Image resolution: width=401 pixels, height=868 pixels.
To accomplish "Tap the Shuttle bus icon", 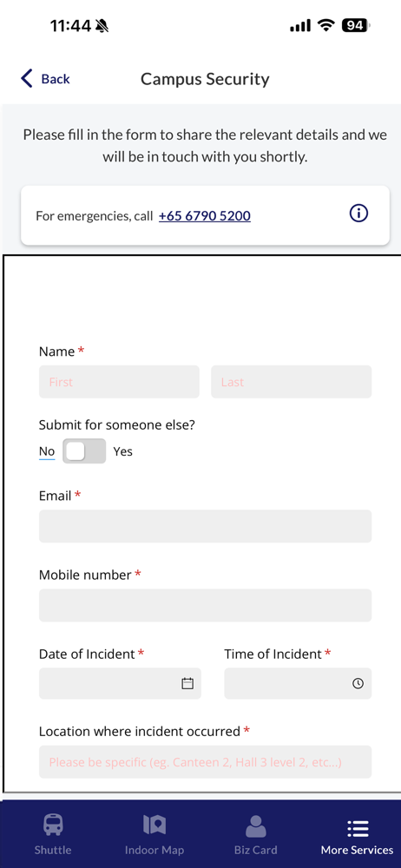I will 53,825.
